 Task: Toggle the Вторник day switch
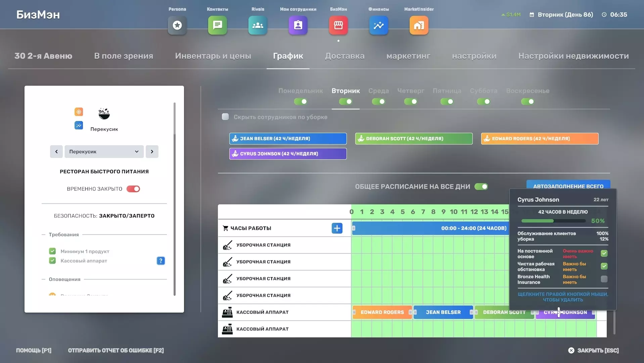pyautogui.click(x=346, y=102)
